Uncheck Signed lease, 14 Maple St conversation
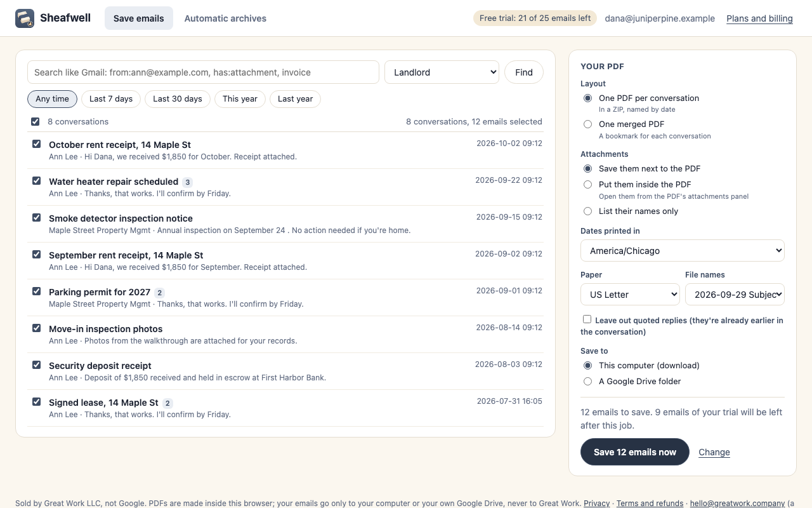Viewport: 812px width, 508px height. (37, 402)
